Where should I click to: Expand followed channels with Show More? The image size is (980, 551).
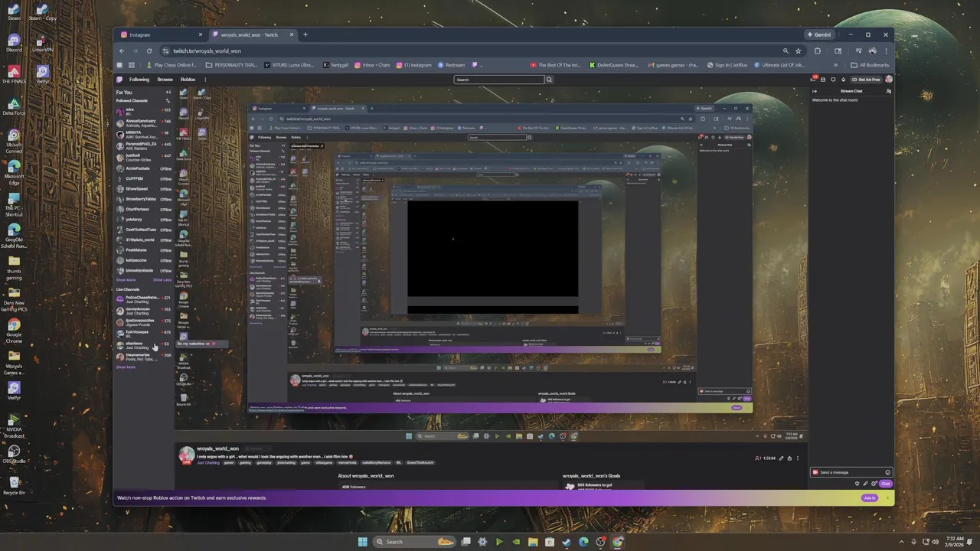[x=126, y=280]
